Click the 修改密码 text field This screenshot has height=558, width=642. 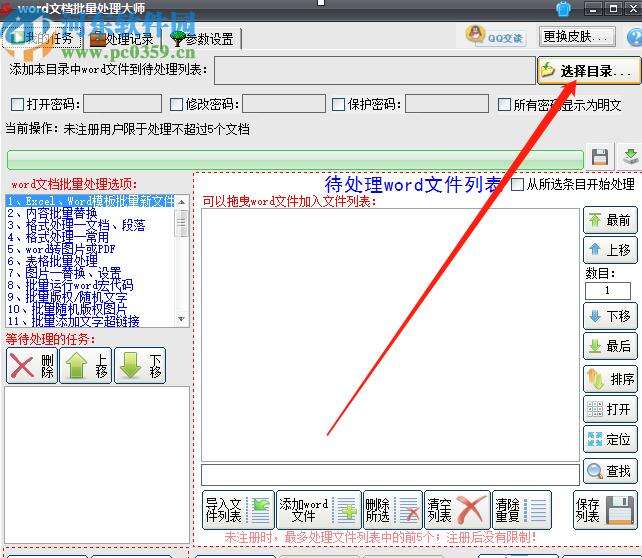pyautogui.click(x=284, y=104)
